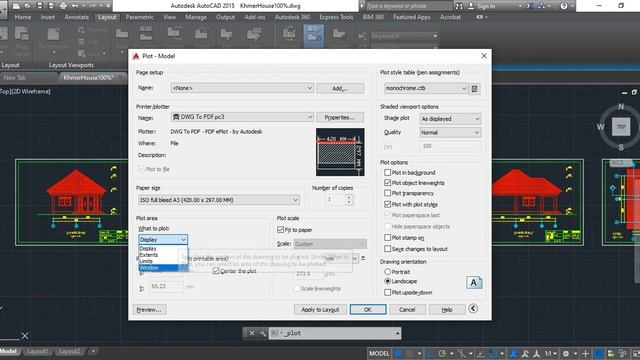
Task: Enable Plot in background checkbox
Action: point(387,172)
